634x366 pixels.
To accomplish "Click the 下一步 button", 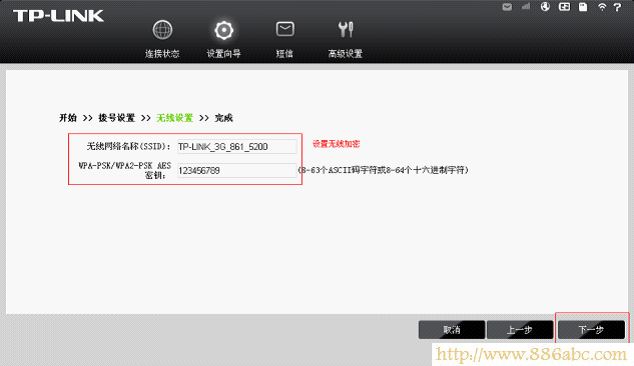I will point(591,330).
